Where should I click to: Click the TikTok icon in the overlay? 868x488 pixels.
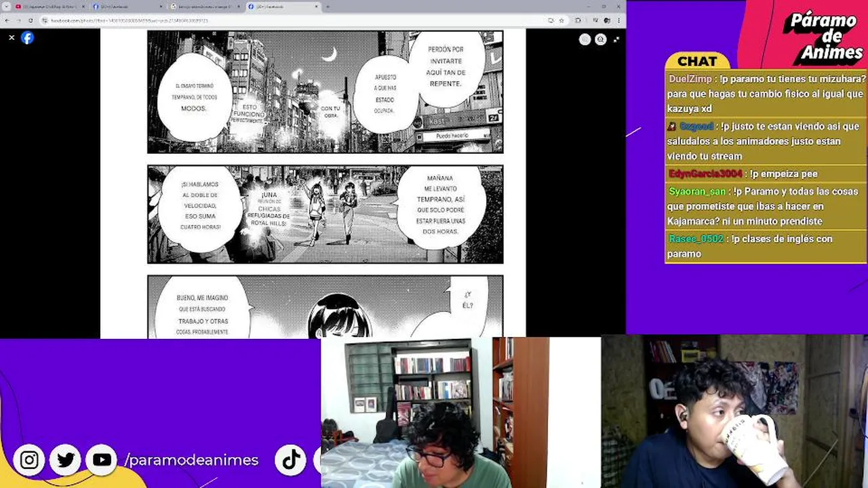coord(292,460)
